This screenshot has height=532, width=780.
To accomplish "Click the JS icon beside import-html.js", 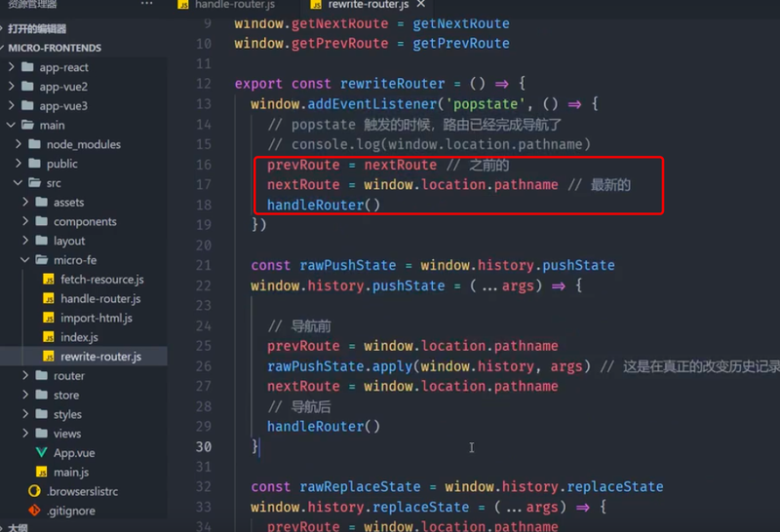I will [49, 318].
